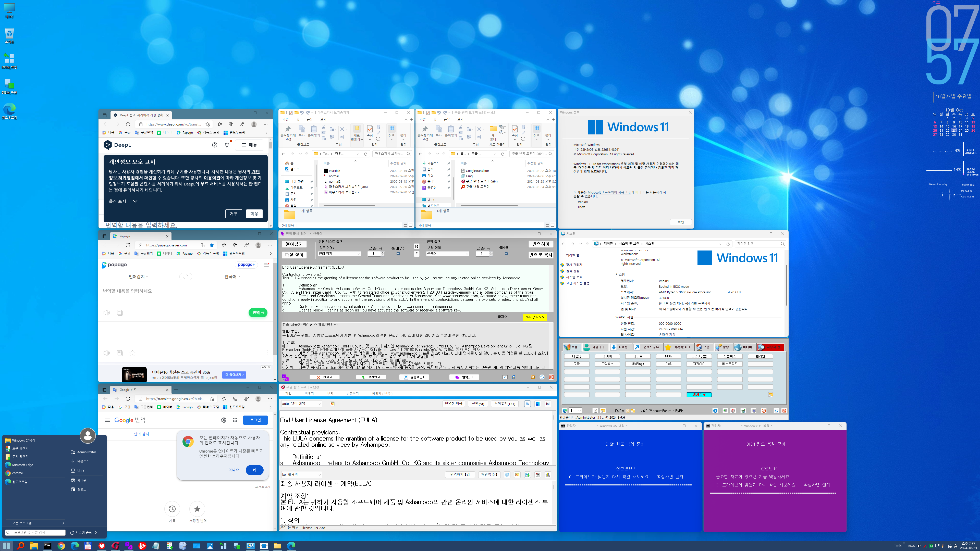Toggle 줄바꿈 checkbox under 원본 텍스트 옵션
980x551 pixels.
tap(398, 254)
